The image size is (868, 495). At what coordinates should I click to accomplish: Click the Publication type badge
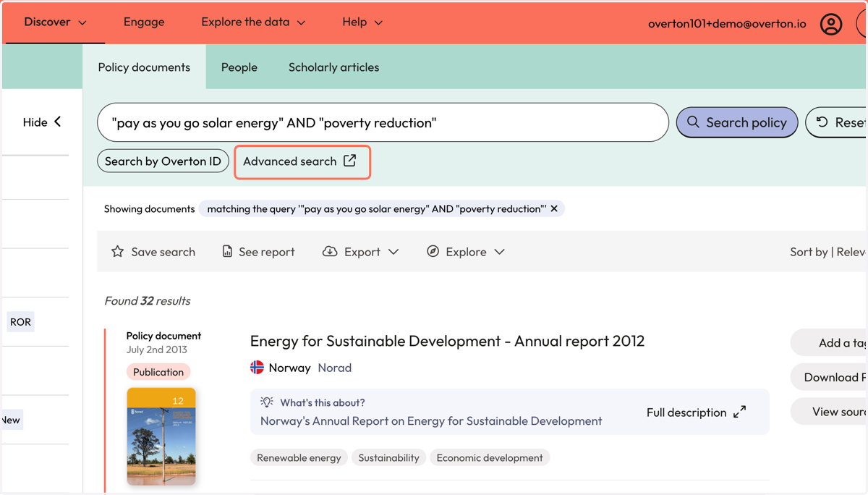(x=158, y=372)
